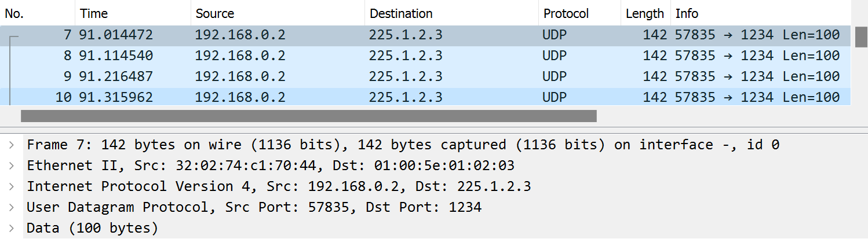The image size is (868, 239).
Task: Click the horizontal scrollbar of the packet list
Action: [x=309, y=116]
